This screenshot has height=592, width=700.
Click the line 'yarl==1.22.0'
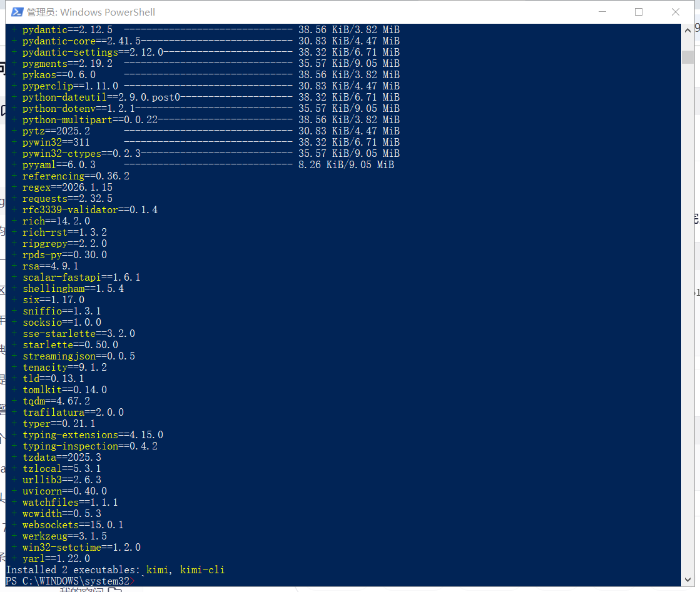[56, 558]
